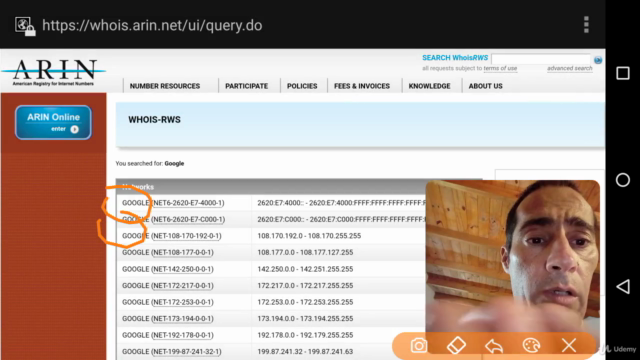This screenshot has width=640, height=360.
Task: Tap the undo arrow in orange toolbar
Action: coord(494,346)
